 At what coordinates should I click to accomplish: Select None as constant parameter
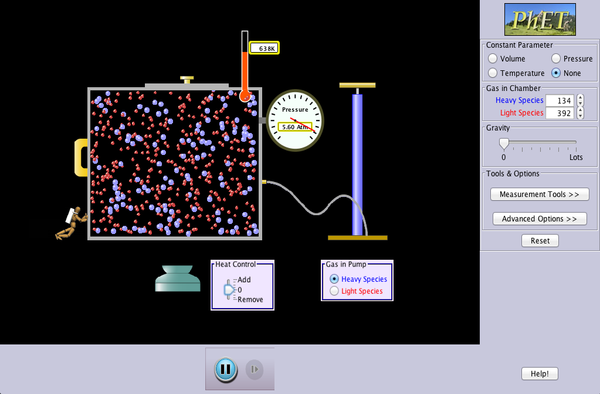556,73
